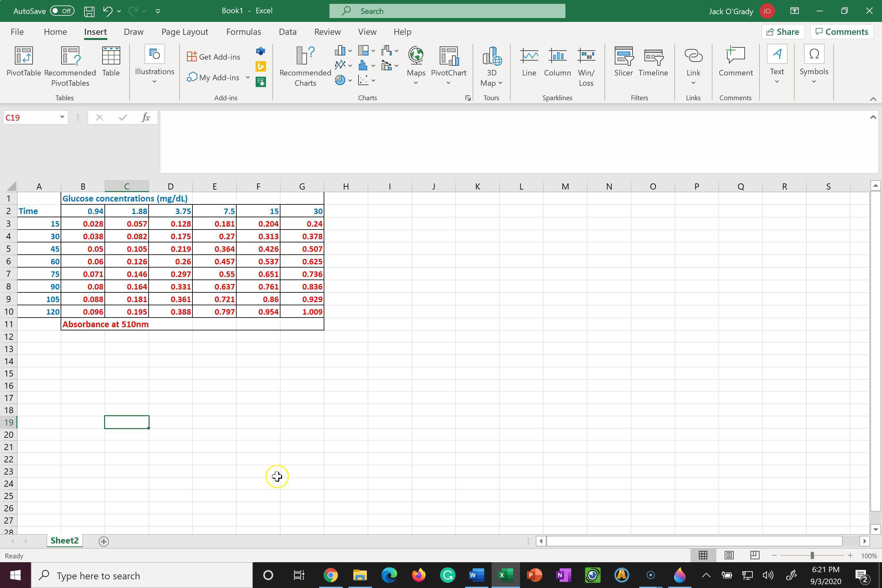Collapse the ribbon
This screenshot has width=882, height=588.
click(874, 99)
